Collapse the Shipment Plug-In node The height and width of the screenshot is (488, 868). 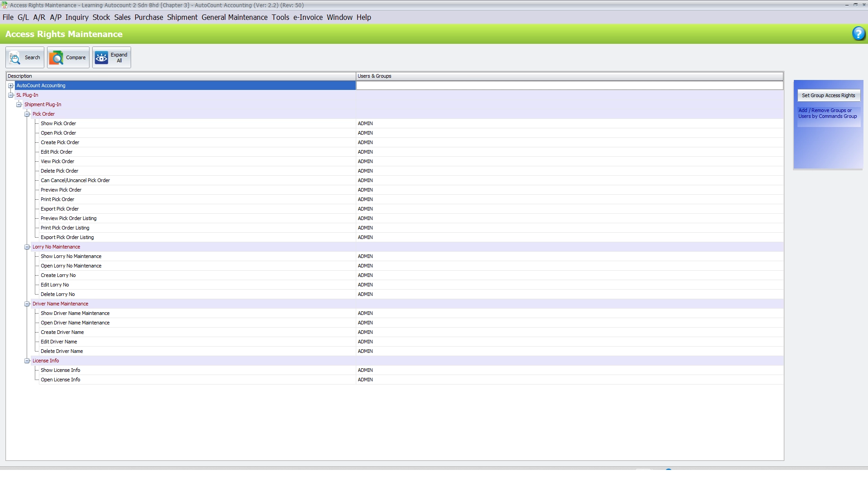(x=19, y=104)
